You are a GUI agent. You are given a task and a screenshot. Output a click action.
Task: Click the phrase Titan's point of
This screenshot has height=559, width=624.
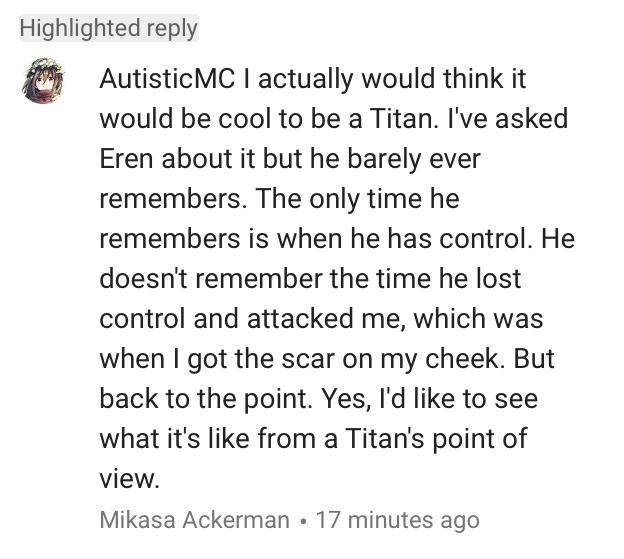point(436,438)
